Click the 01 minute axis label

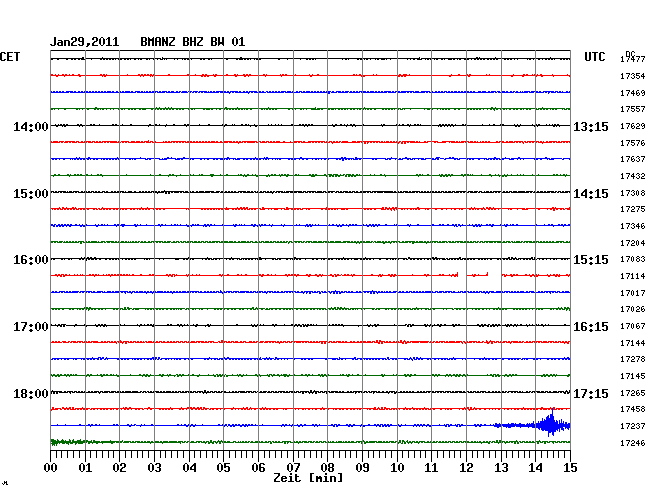(85, 468)
